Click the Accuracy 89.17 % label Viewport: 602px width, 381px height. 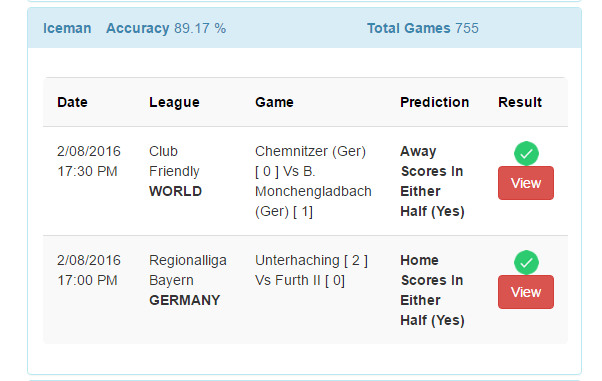click(166, 28)
